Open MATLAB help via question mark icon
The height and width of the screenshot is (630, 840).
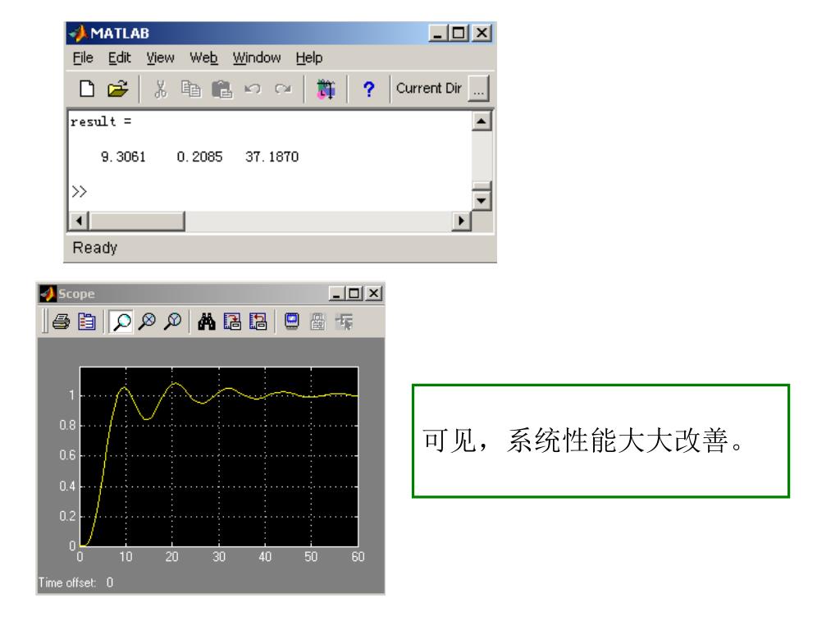point(368,89)
